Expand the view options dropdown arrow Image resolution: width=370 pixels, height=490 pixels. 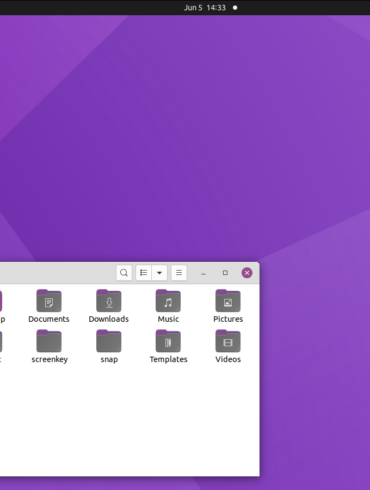pos(159,273)
